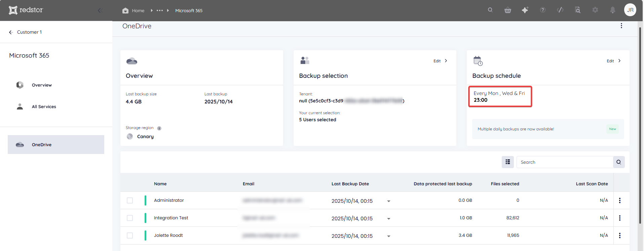Open the file search icon in top bar
The height and width of the screenshot is (251, 644).
click(578, 10)
